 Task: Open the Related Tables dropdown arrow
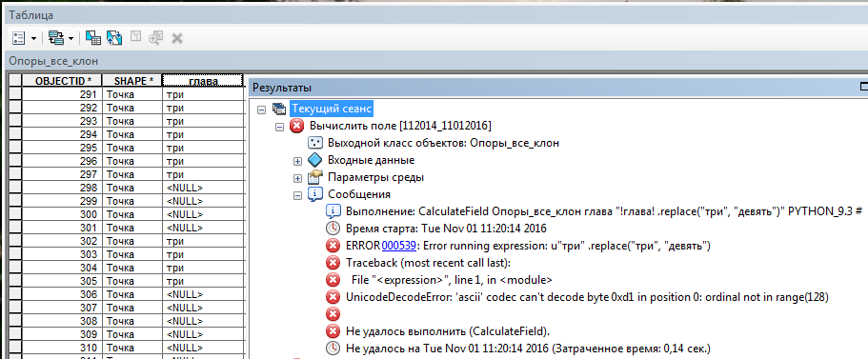point(71,39)
